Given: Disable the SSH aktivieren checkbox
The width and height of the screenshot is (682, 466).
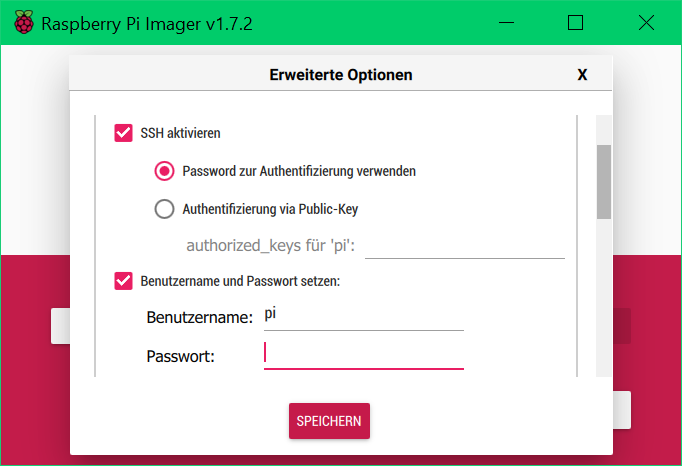Looking at the screenshot, I should click(x=124, y=133).
